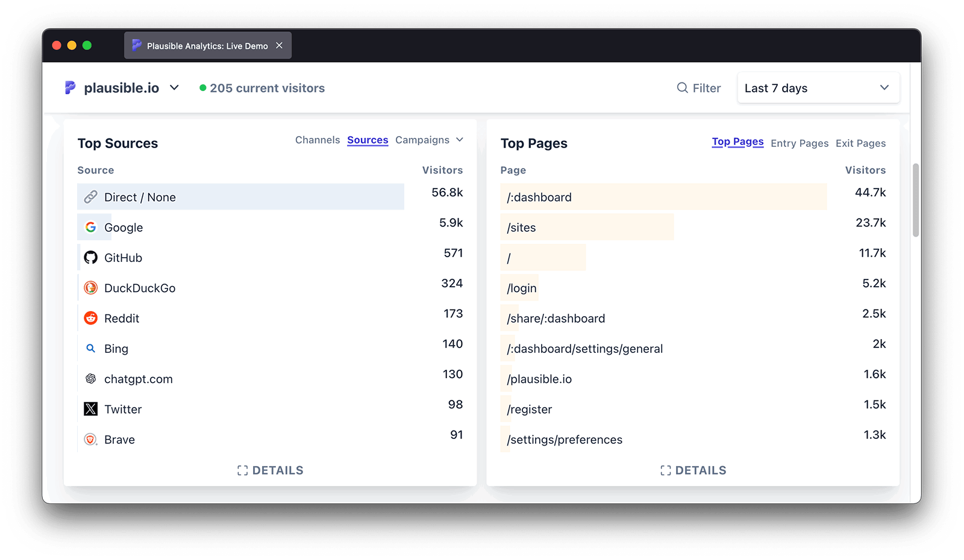
Task: Click the Brave browser icon
Action: 90,440
